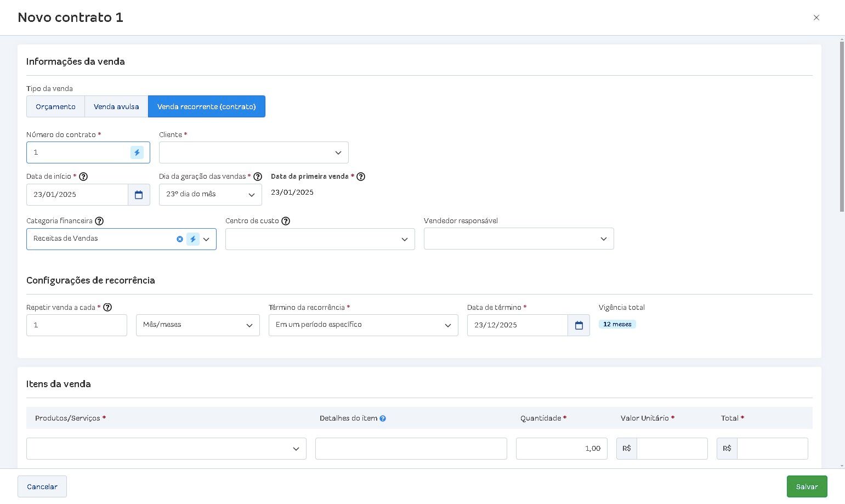Click the Salvar button

click(x=807, y=486)
